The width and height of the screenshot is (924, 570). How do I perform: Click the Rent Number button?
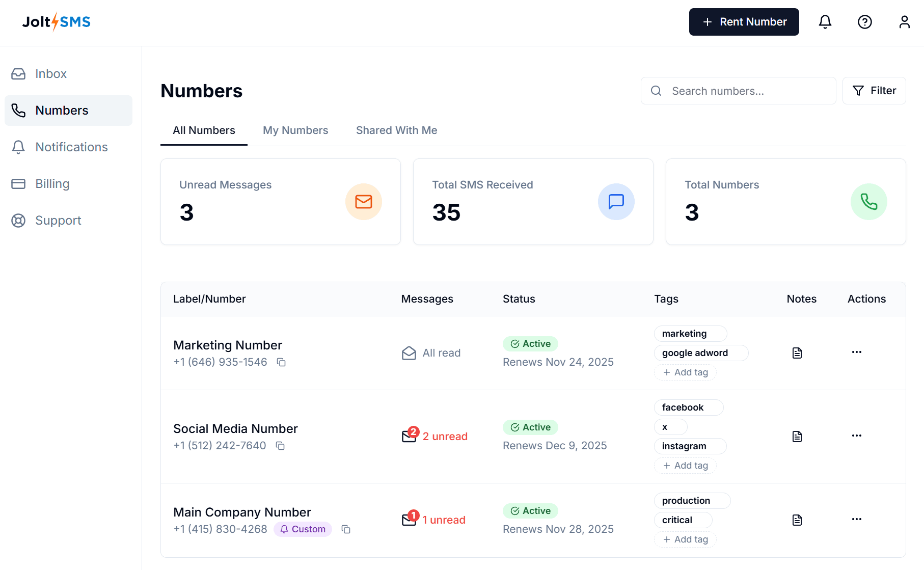click(744, 22)
